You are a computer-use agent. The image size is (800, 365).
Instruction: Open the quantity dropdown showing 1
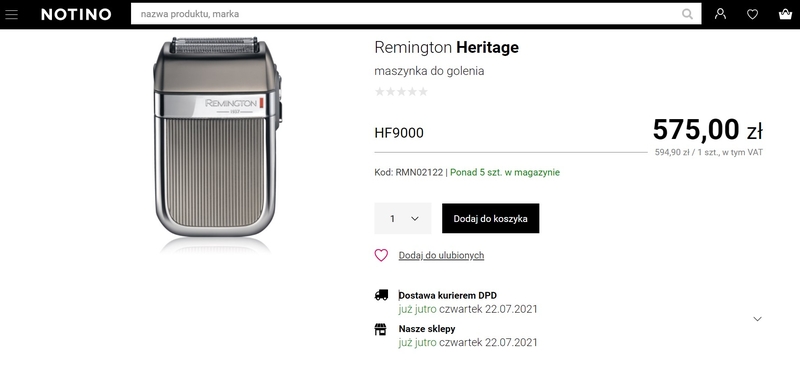(403, 218)
